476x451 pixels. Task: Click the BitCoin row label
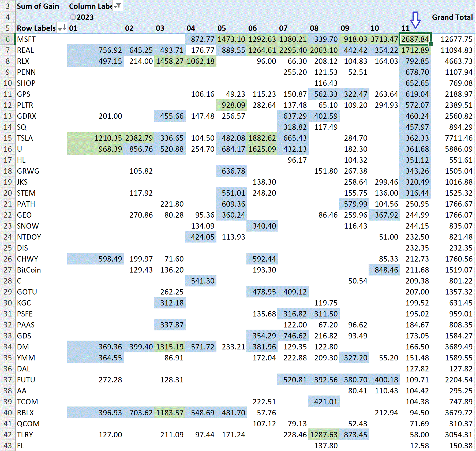tap(29, 270)
